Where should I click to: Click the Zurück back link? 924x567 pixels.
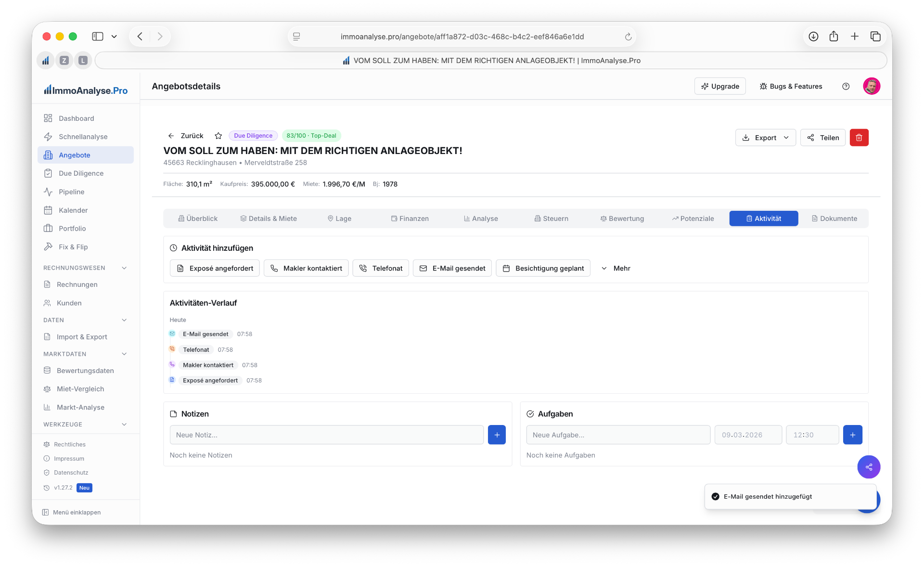tap(186, 136)
